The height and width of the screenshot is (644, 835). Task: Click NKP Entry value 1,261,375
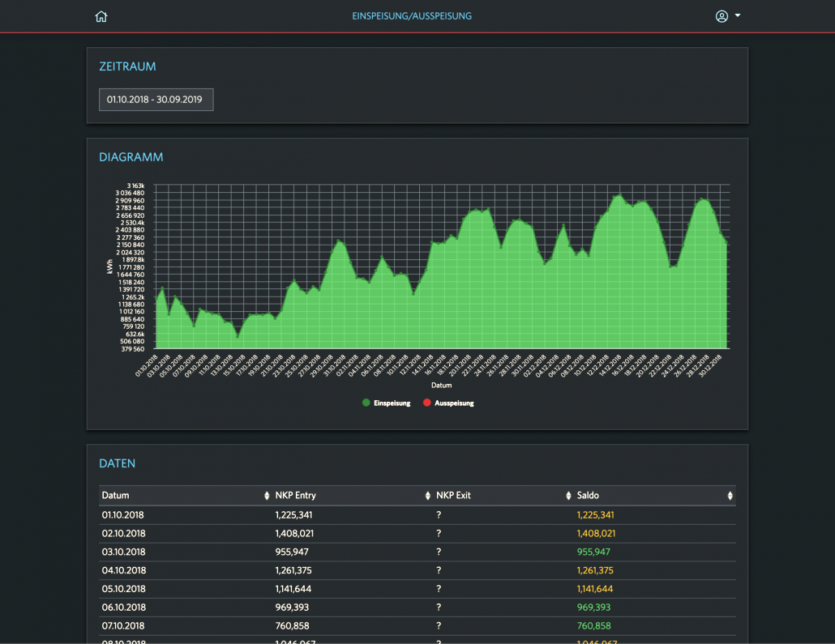click(293, 570)
